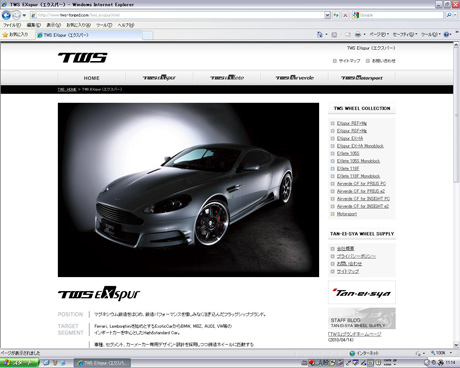The width and height of the screenshot is (460, 368).
Task: Click the taskbar clock showing 11:14
Action: tap(450, 362)
